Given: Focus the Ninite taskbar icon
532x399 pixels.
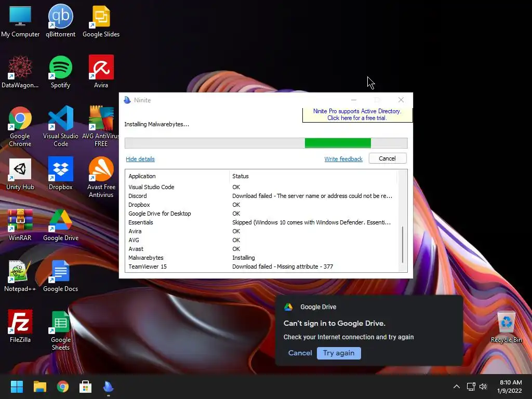Looking at the screenshot, I should click(108, 387).
